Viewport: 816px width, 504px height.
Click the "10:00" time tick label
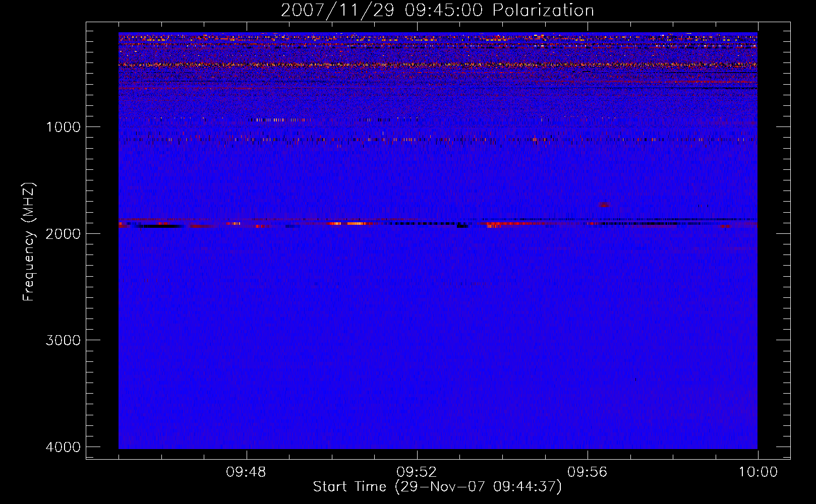tap(758, 472)
